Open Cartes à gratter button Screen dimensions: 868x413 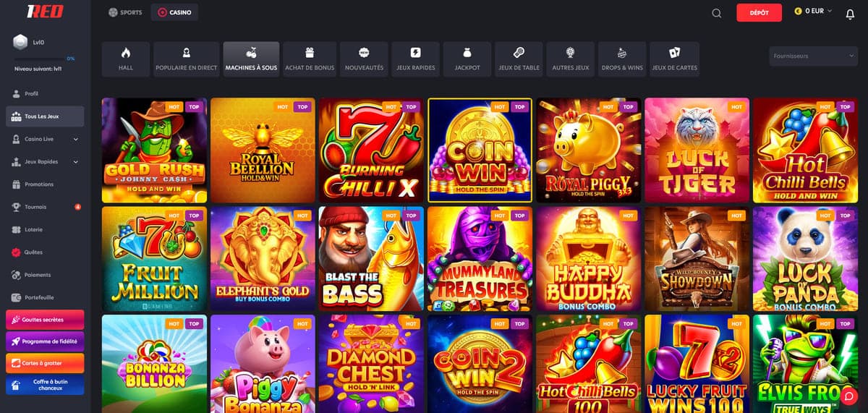tap(45, 363)
